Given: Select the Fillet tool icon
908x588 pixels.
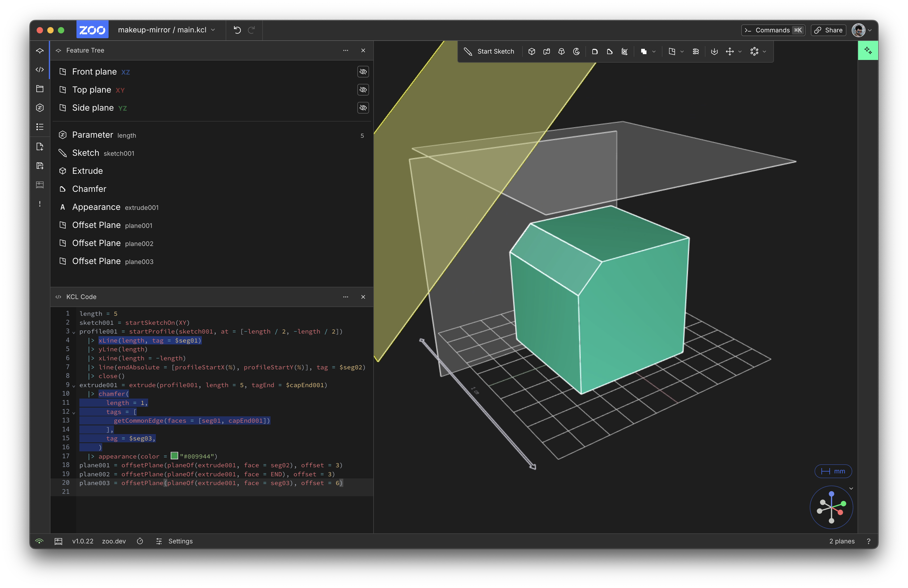Looking at the screenshot, I should [x=595, y=51].
